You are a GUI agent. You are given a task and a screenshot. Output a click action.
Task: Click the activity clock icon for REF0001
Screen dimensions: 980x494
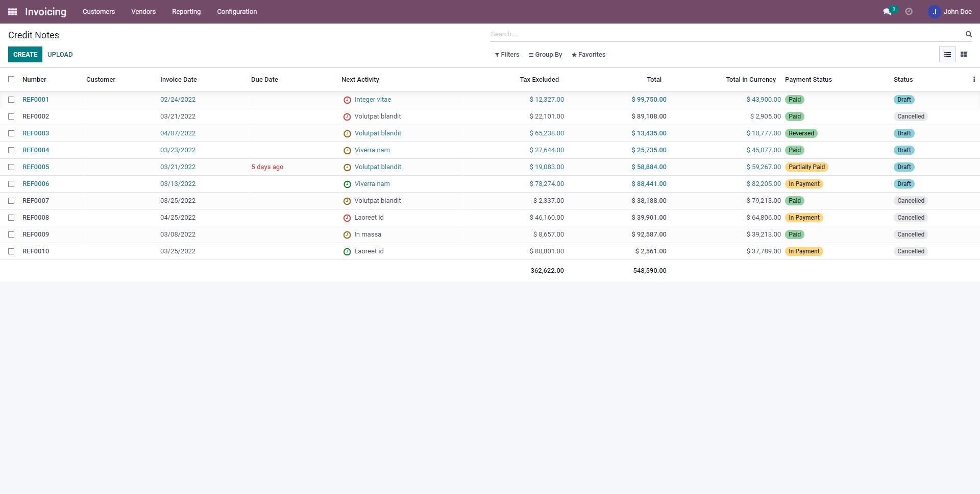347,100
